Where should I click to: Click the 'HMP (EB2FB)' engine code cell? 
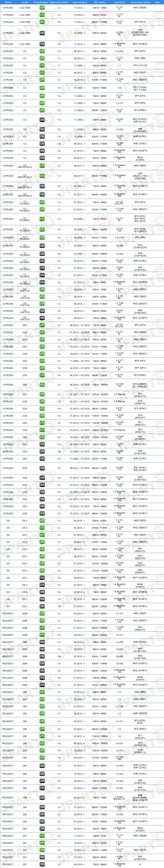pos(140,714)
